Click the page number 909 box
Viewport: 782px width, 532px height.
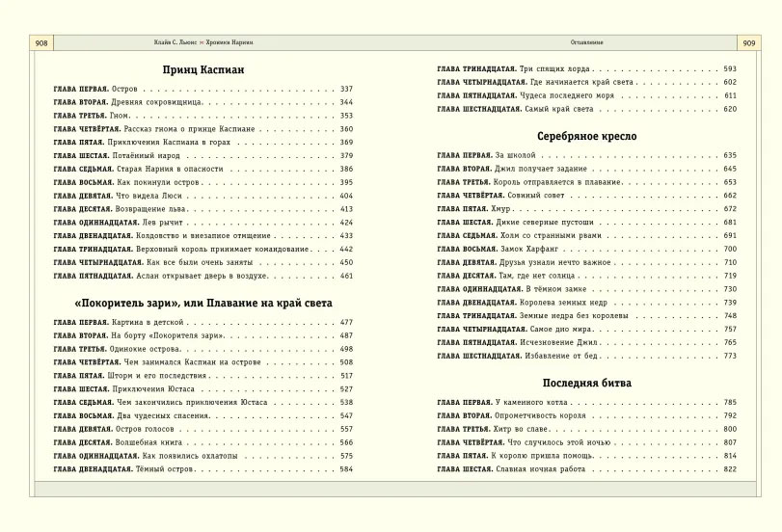tap(749, 42)
